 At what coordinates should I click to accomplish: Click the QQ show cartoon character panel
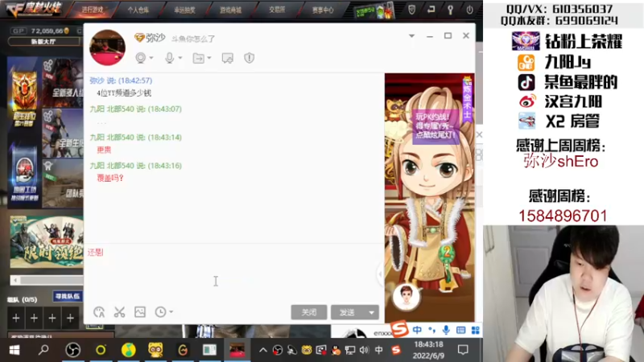429,197
